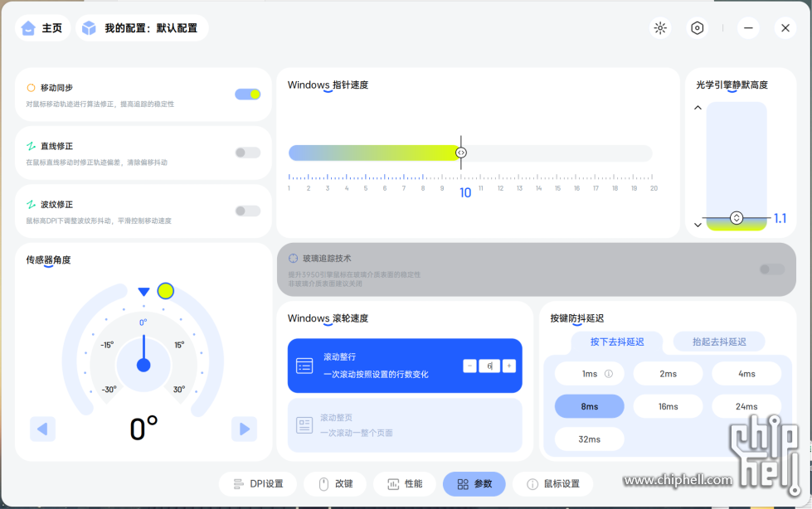Click the 直线修正 green icon

tap(31, 147)
